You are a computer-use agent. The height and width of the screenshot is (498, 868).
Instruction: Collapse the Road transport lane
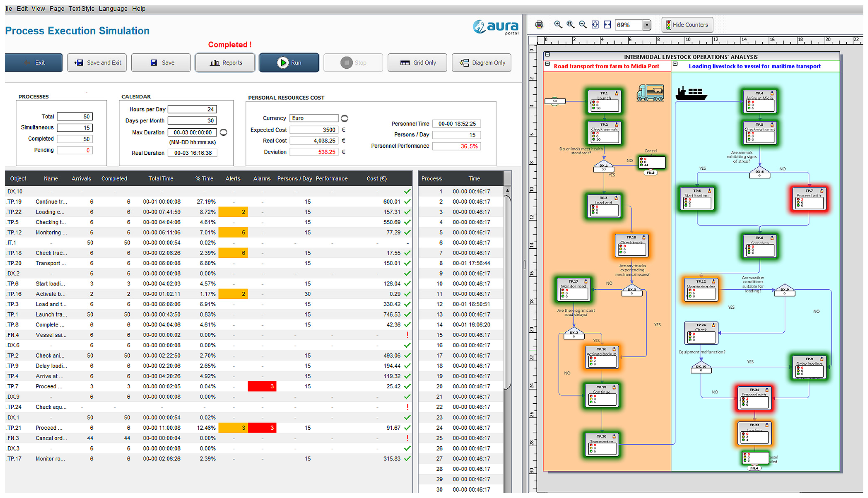[x=548, y=64]
